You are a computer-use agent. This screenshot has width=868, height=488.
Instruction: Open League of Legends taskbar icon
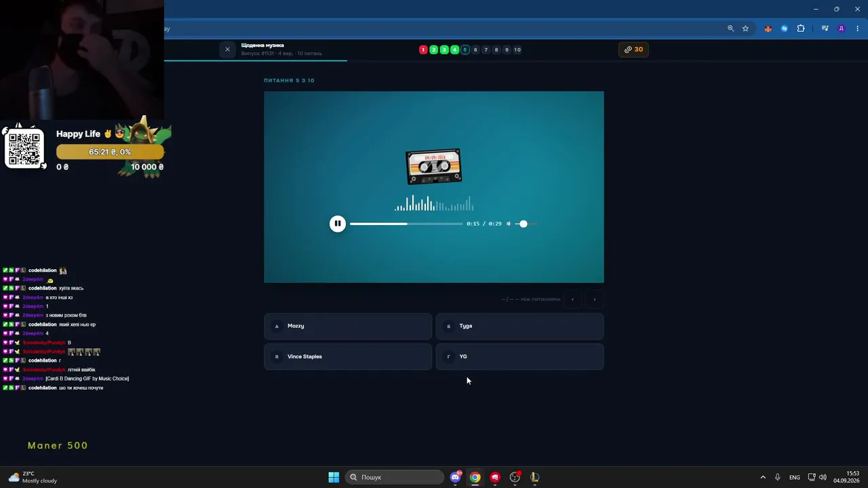[534, 477]
